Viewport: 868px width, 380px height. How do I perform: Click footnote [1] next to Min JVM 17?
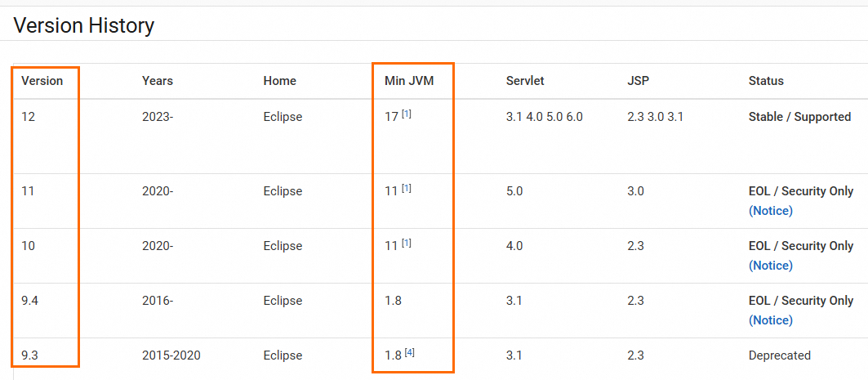pos(407,114)
